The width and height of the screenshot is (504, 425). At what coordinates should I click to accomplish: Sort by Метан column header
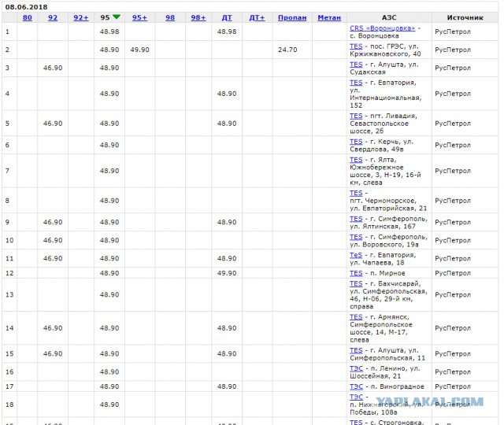click(x=329, y=17)
